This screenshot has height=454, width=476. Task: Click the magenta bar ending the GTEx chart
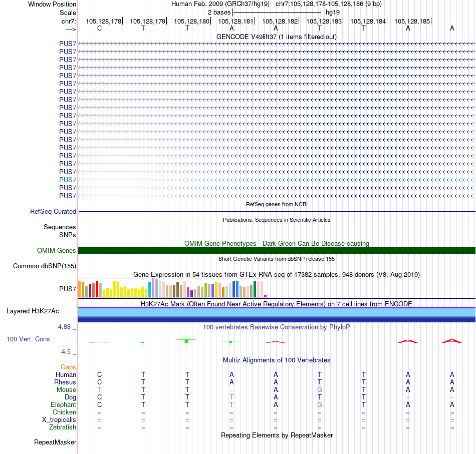[x=266, y=296]
